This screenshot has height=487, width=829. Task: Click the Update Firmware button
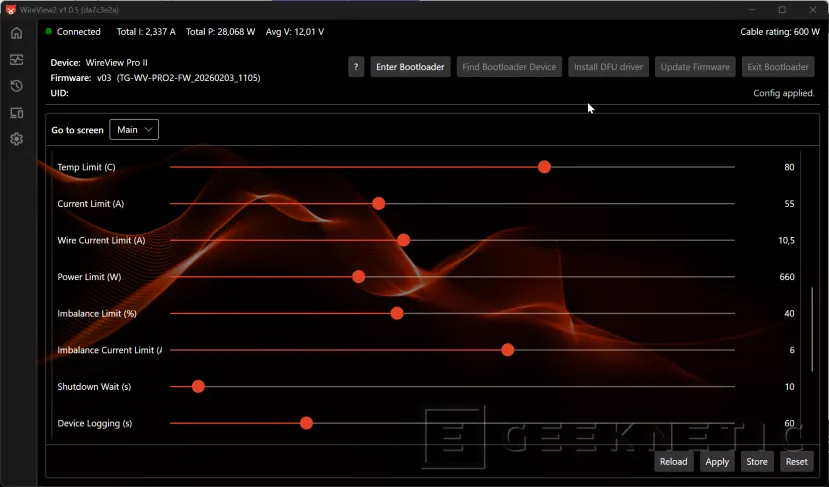[695, 67]
